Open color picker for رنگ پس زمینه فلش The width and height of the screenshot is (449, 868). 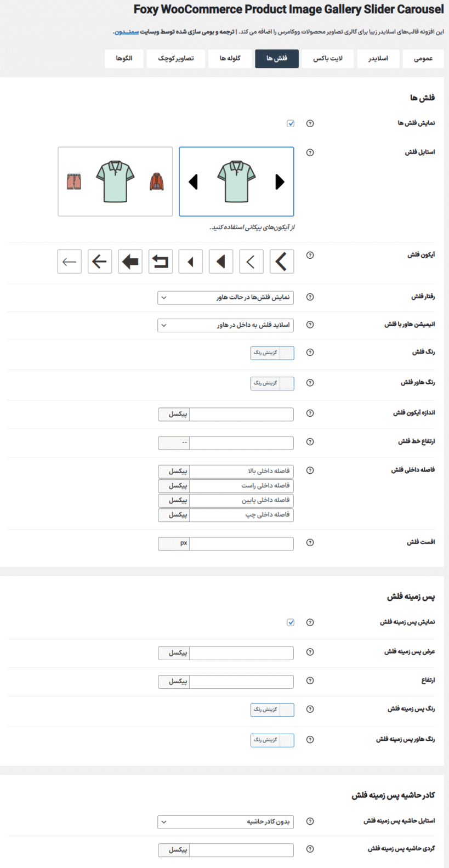272,710
